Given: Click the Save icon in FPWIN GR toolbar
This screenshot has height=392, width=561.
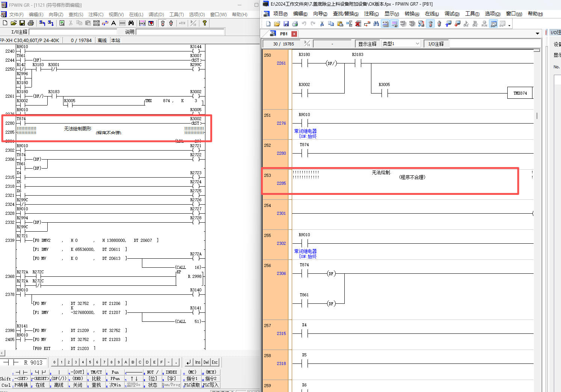Looking at the screenshot, I should 22,23.
